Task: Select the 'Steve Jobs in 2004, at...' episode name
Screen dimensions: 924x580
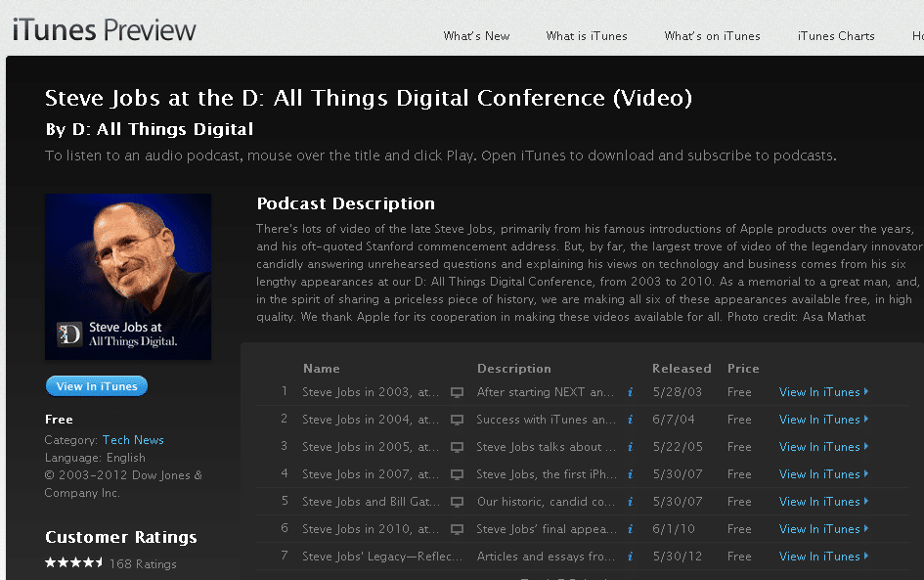Action: click(371, 420)
